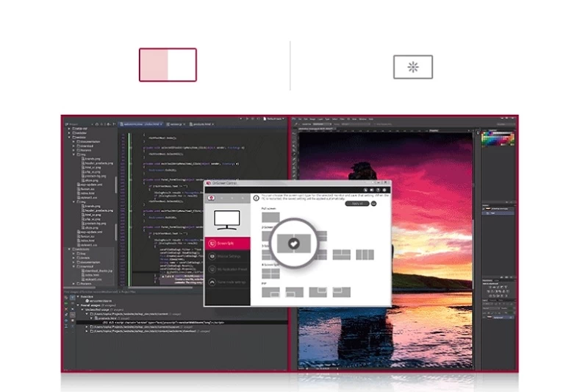The height and width of the screenshot is (392, 588).
Task: Choose the Full screen layout thumbnail
Action: [x=270, y=217]
